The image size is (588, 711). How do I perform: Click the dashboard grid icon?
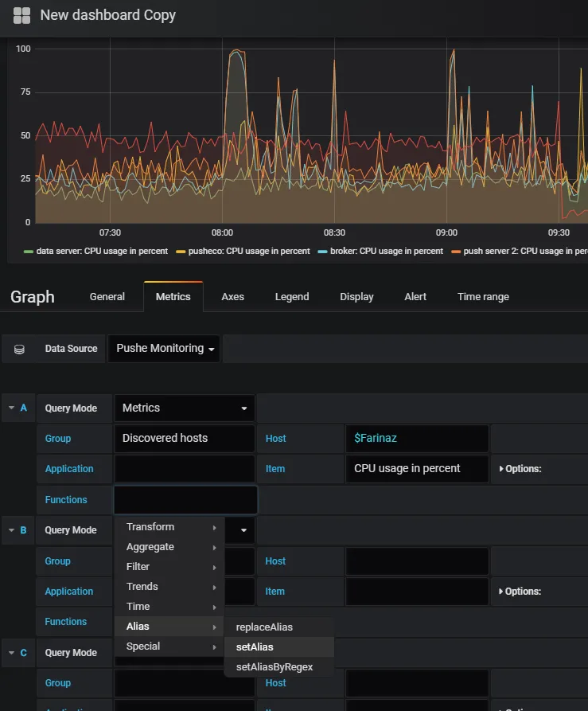(21, 15)
